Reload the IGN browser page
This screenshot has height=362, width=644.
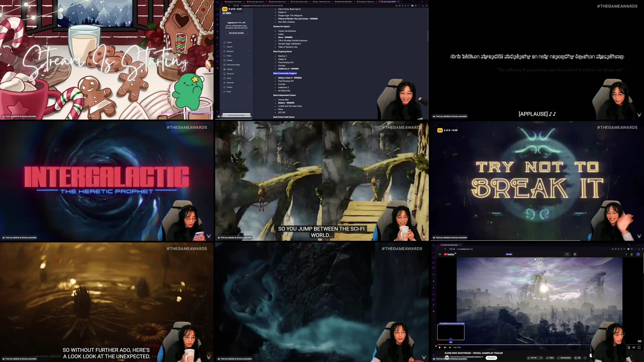click(x=229, y=6)
